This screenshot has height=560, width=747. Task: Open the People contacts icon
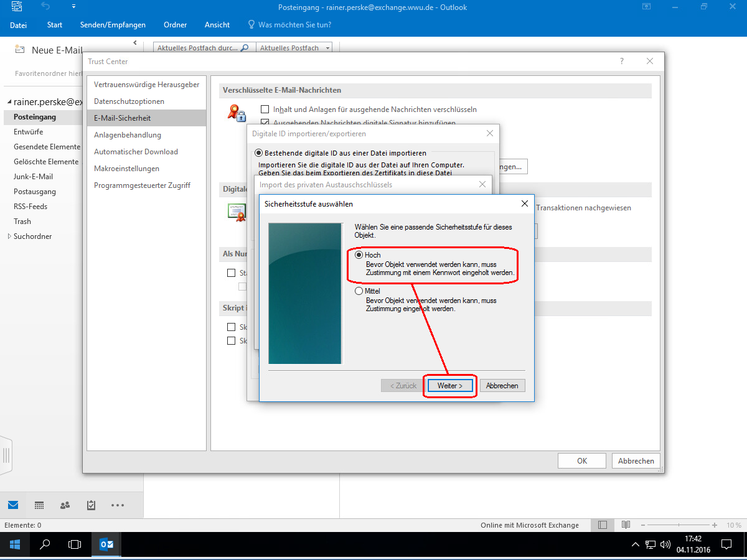point(65,505)
